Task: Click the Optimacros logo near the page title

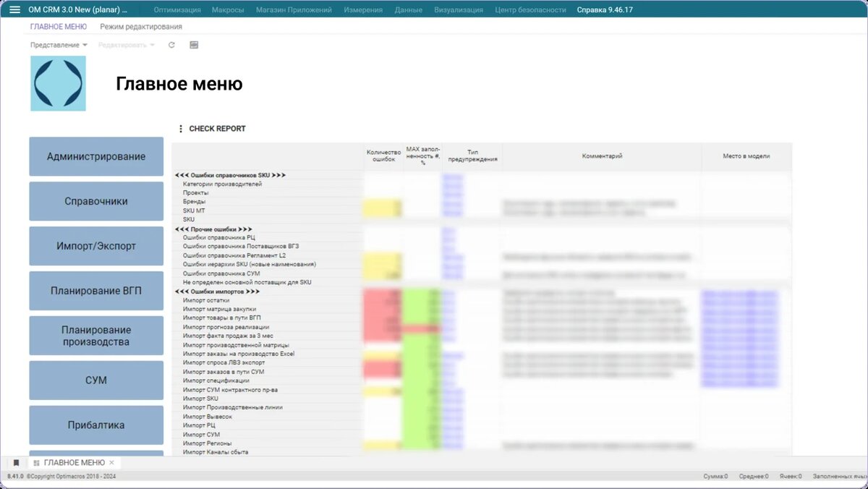Action: click(x=58, y=83)
